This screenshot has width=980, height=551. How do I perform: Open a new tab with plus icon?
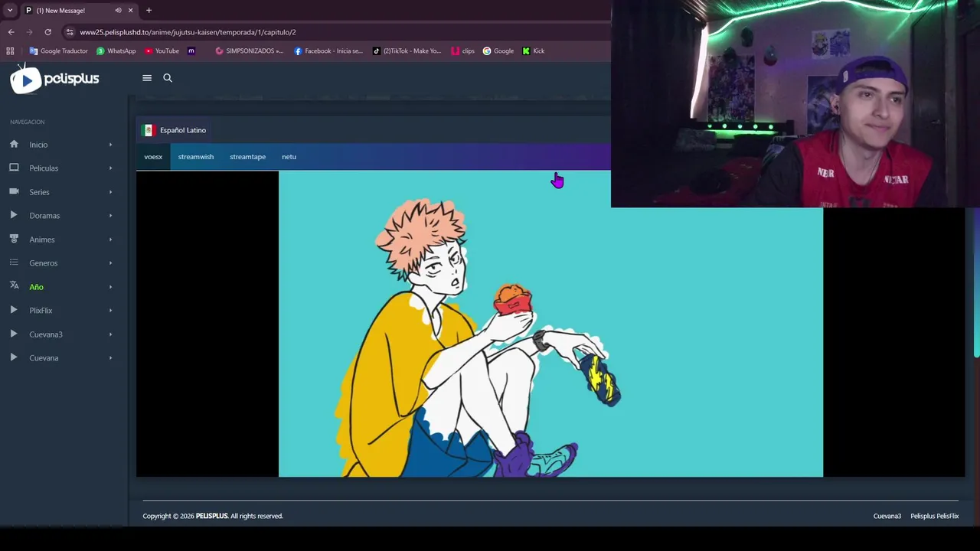coord(149,11)
